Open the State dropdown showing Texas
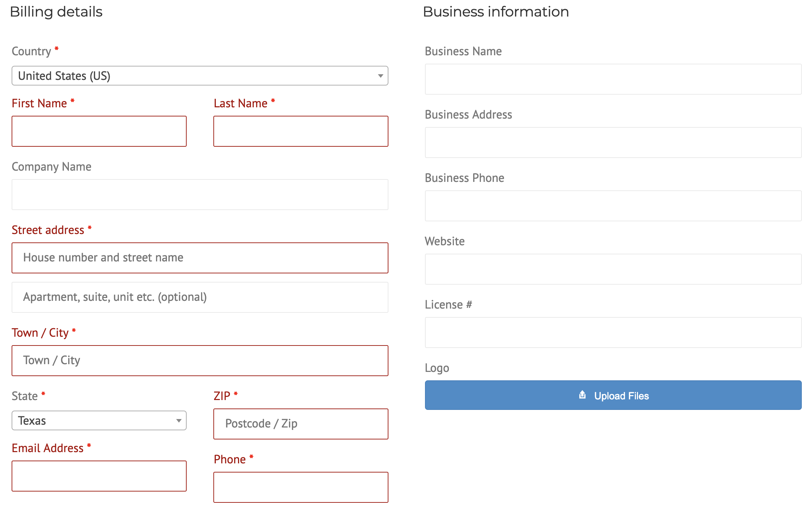The image size is (812, 507). (99, 420)
